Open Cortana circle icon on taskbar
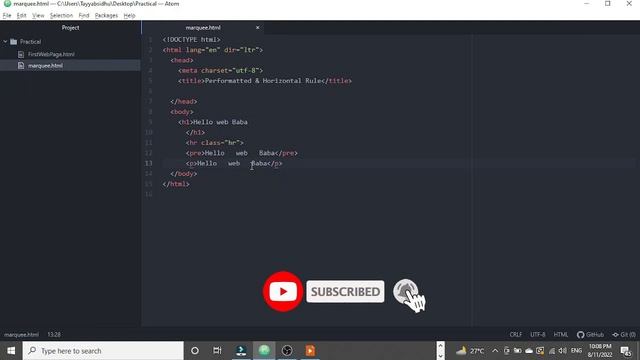Image resolution: width=640 pixels, height=360 pixels. click(195, 351)
